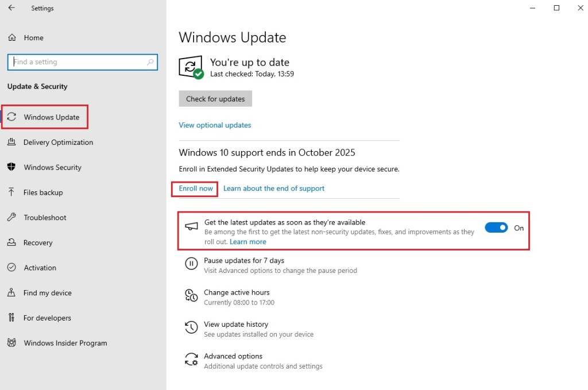Open the Activation settings page
This screenshot has height=390, width=588.
[x=40, y=268]
